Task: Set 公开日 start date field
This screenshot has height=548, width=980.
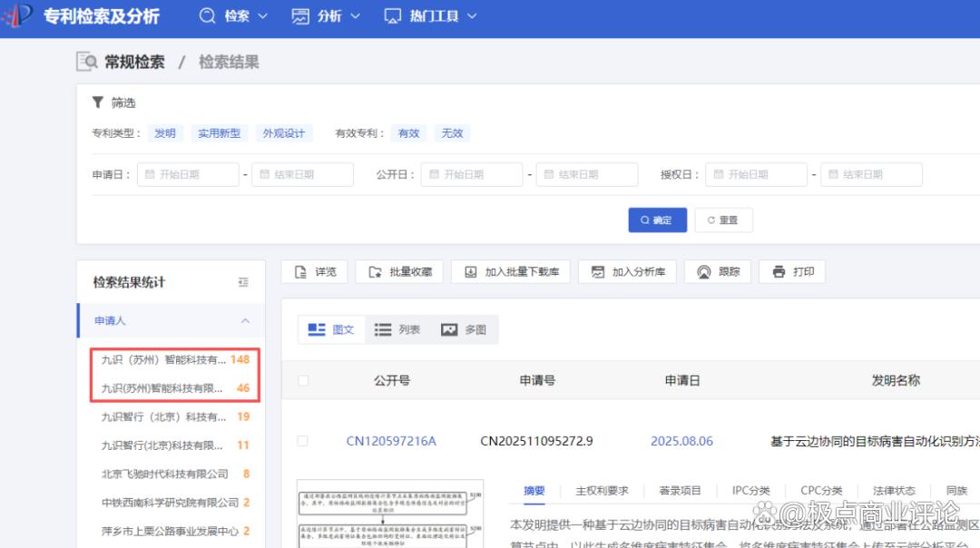Action: point(472,174)
